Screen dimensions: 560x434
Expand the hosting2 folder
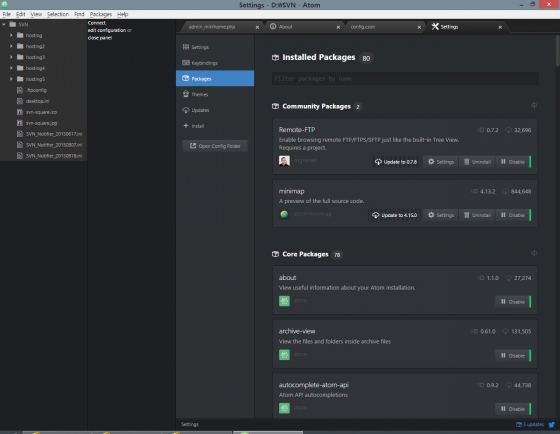[x=11, y=46]
